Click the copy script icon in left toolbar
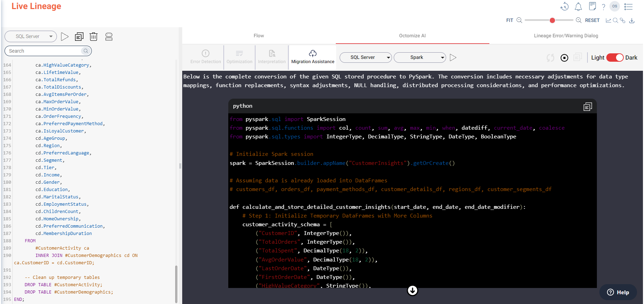The width and height of the screenshot is (644, 304). point(79,37)
